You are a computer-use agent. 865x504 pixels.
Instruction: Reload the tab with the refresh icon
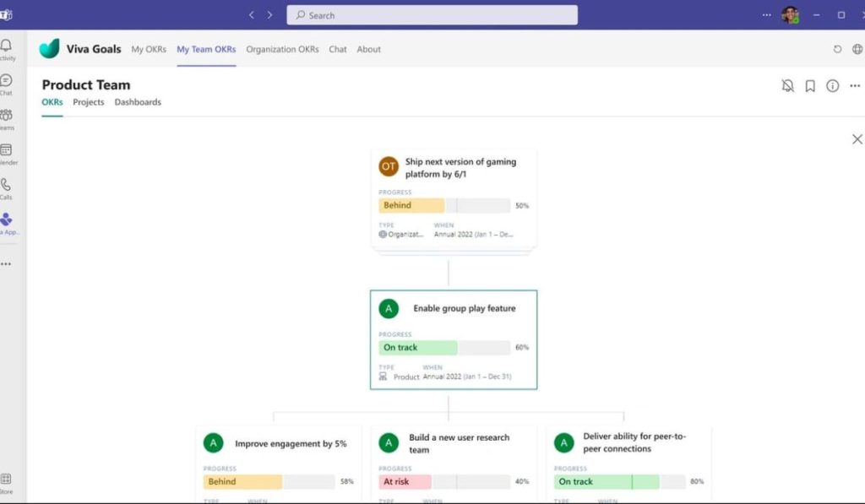[837, 49]
